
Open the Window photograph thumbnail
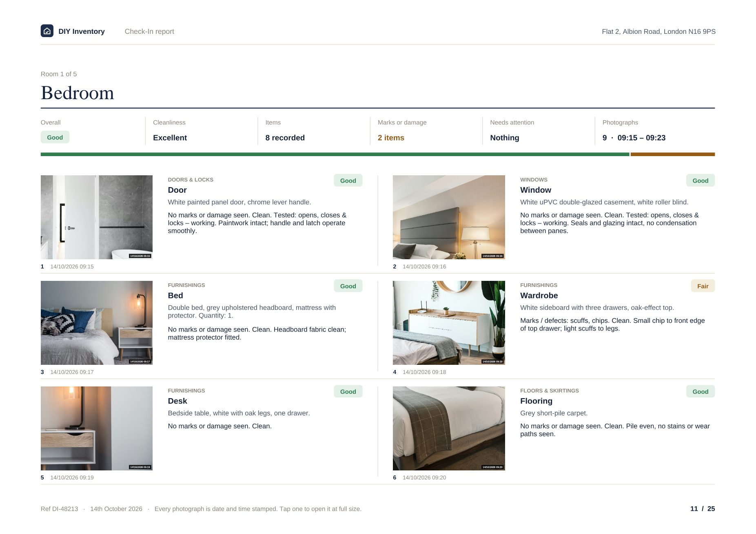click(x=449, y=217)
